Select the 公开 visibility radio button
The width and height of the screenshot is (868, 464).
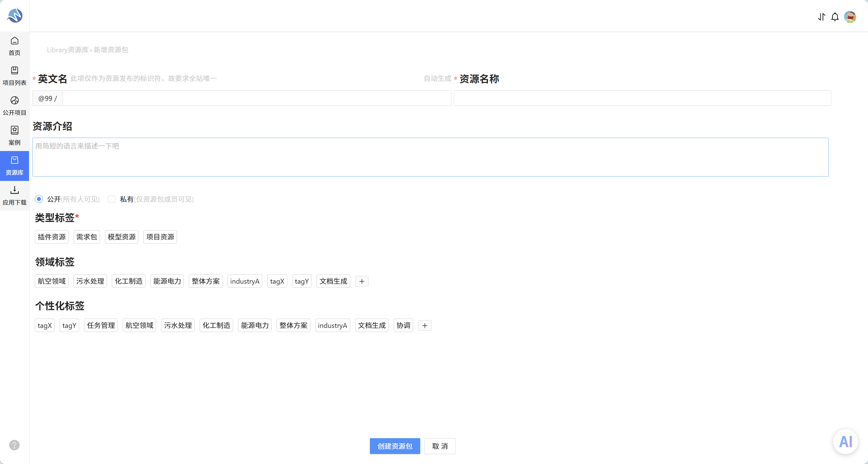coord(39,199)
